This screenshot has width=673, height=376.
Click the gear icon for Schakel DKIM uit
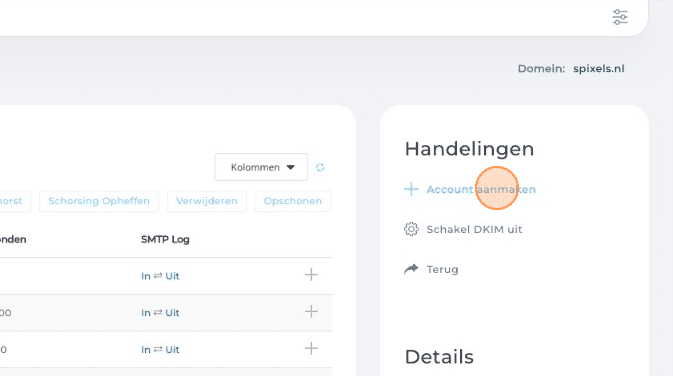point(411,229)
